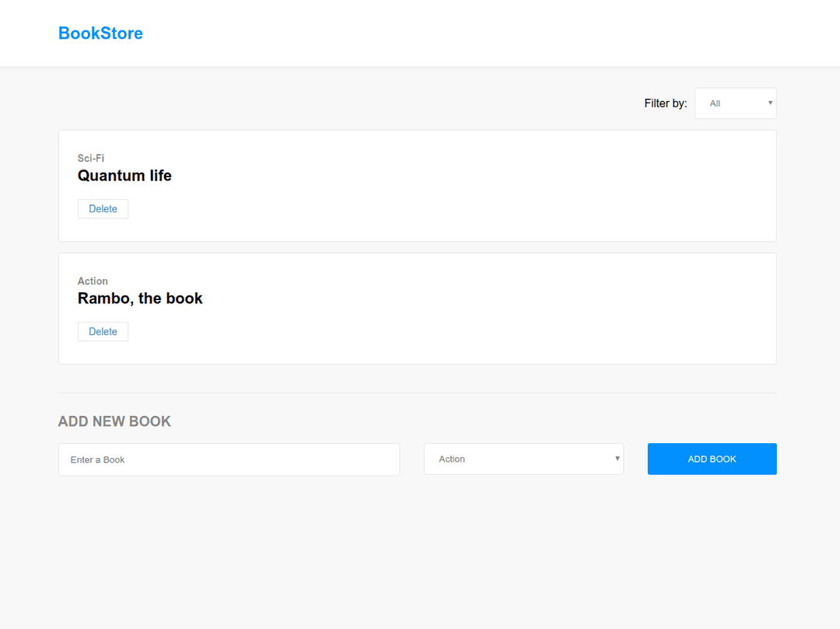
Task: Click the ADD NEW BOOK heading
Action: pos(114,421)
